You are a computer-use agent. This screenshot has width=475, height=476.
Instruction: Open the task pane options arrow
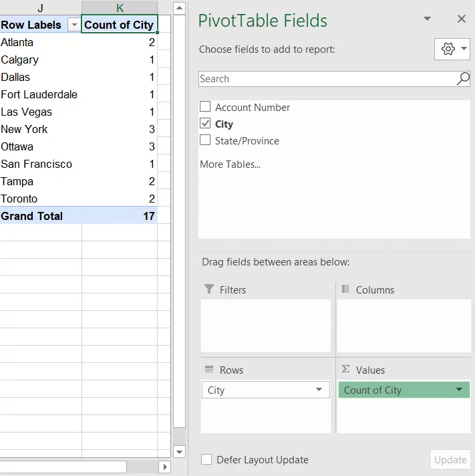tap(428, 19)
